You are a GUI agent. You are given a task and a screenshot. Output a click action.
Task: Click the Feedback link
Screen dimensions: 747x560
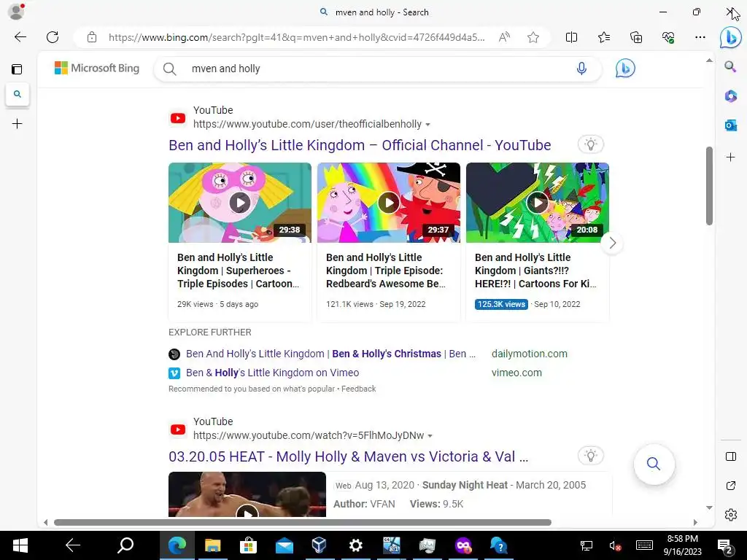pos(359,389)
